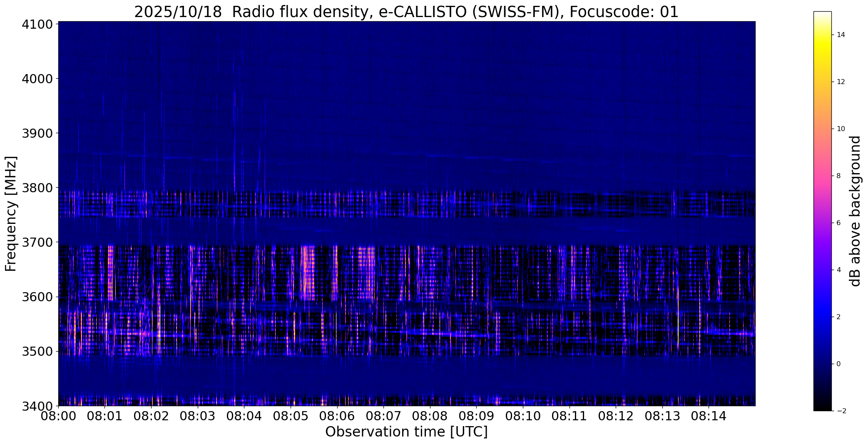This screenshot has height=444, width=868.
Task: Click the 08:03 time tick label
Action: click(x=198, y=416)
